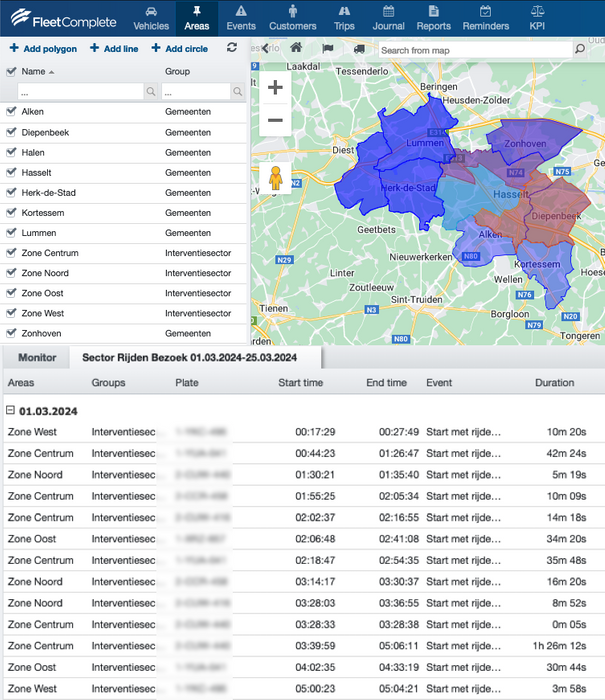The width and height of the screenshot is (605, 700).
Task: Click the flag icon on map toolbar
Action: click(328, 48)
